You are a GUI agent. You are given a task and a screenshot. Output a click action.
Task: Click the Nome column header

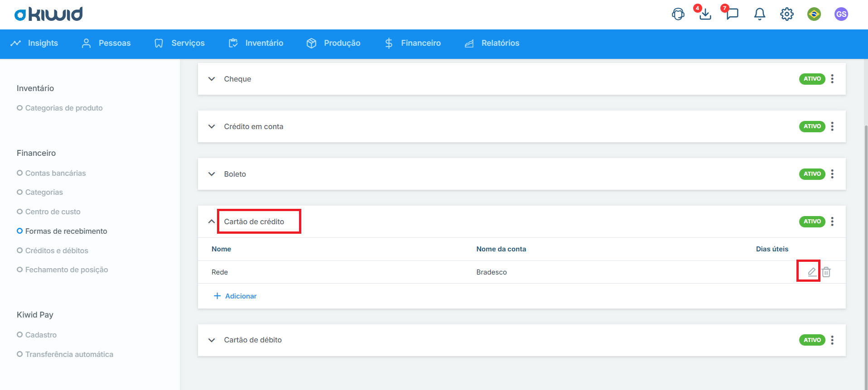[221, 249]
